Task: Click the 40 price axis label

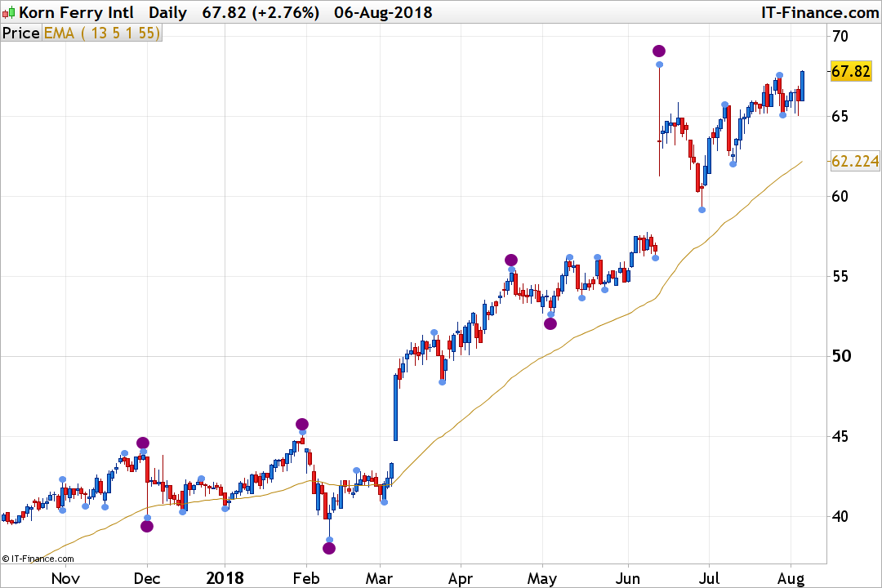Action: point(840,516)
